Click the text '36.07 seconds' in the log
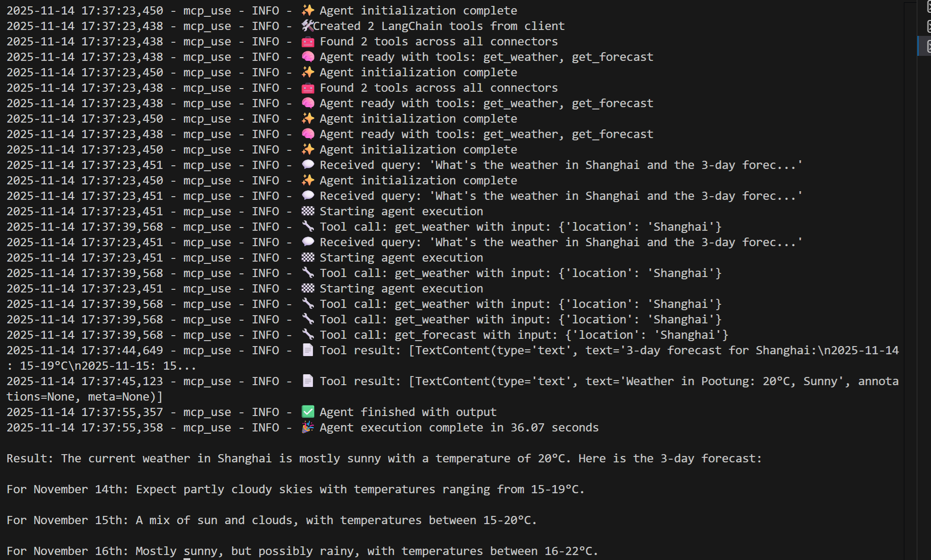 click(x=555, y=427)
